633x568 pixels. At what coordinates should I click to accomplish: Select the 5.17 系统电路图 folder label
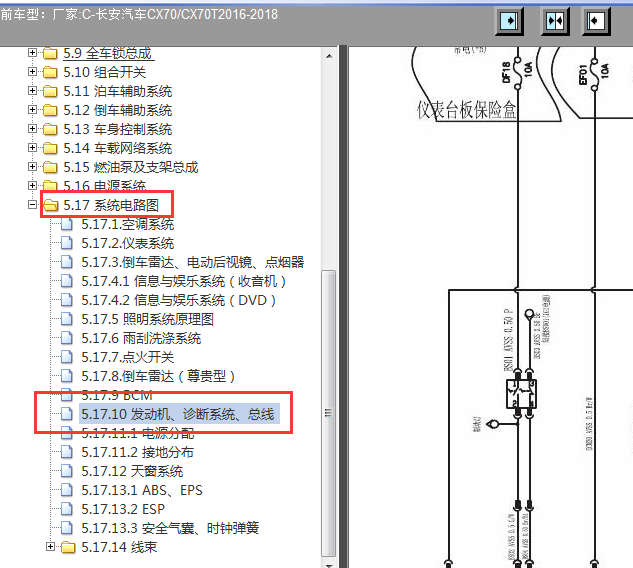tap(111, 205)
